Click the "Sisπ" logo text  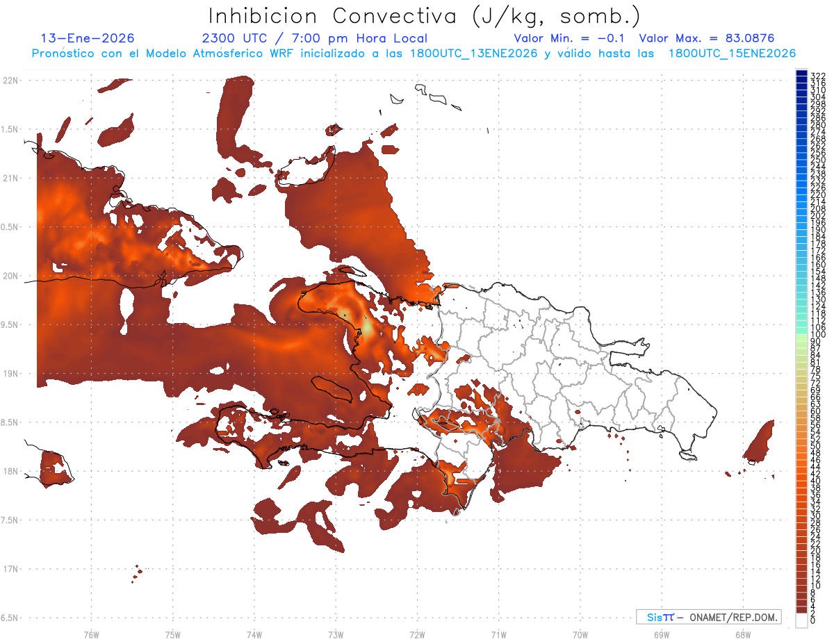pos(660,617)
